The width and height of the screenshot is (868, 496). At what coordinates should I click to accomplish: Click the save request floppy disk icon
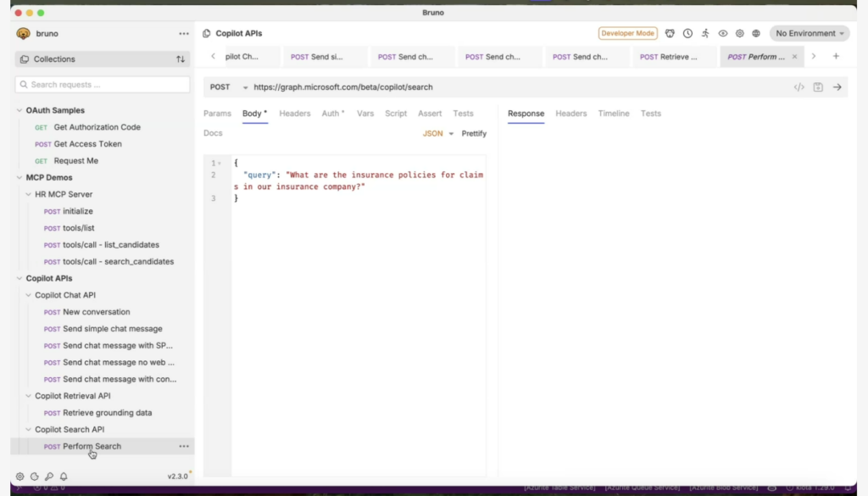(818, 87)
